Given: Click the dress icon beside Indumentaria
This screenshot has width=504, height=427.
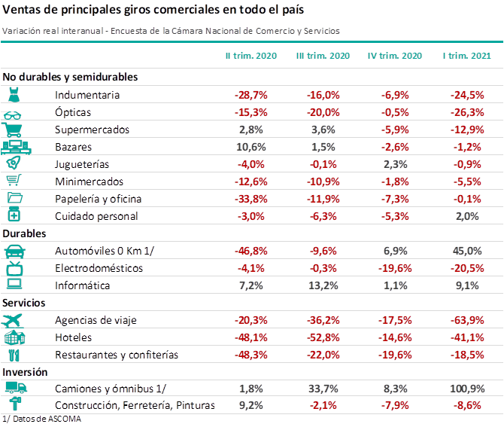Looking at the screenshot, I should click(x=14, y=95).
